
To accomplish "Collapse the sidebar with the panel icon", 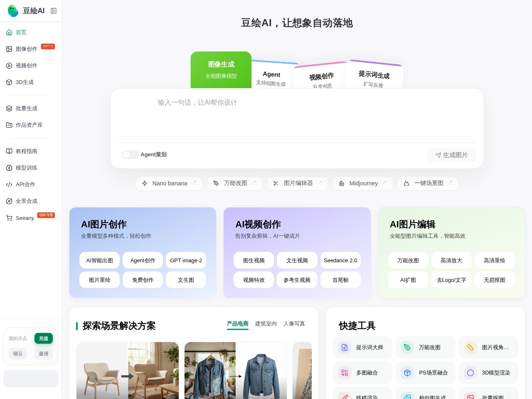I will pos(54,11).
